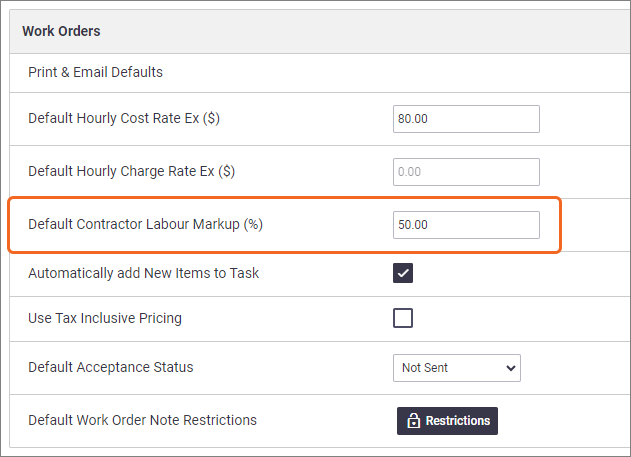Click the Restrictions button label text
Image resolution: width=631 pixels, height=457 pixels.
click(x=458, y=421)
